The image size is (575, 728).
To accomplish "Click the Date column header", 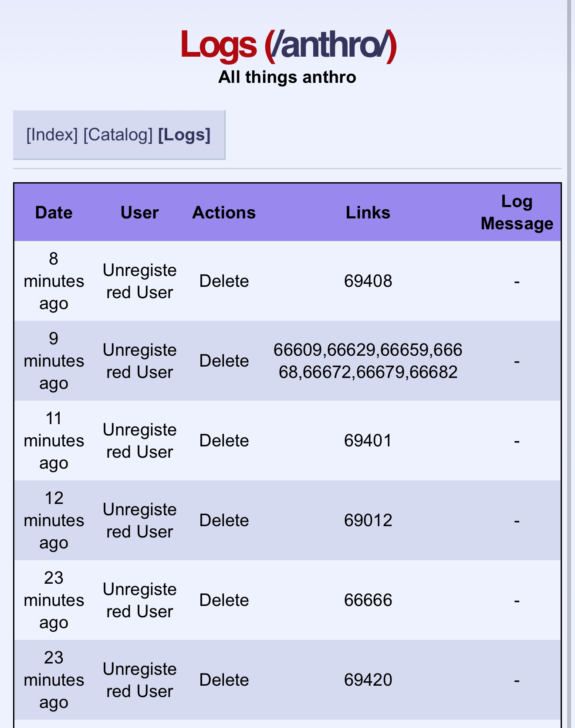I will tap(54, 213).
